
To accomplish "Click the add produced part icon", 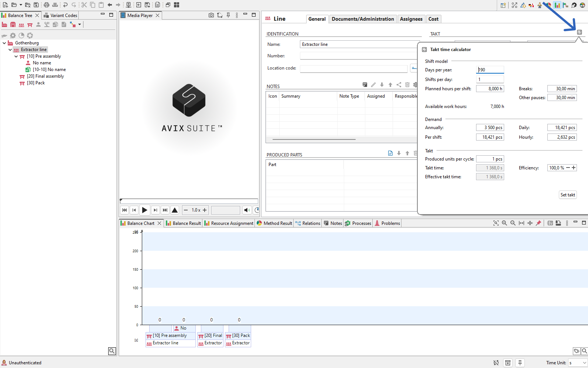I will (390, 153).
